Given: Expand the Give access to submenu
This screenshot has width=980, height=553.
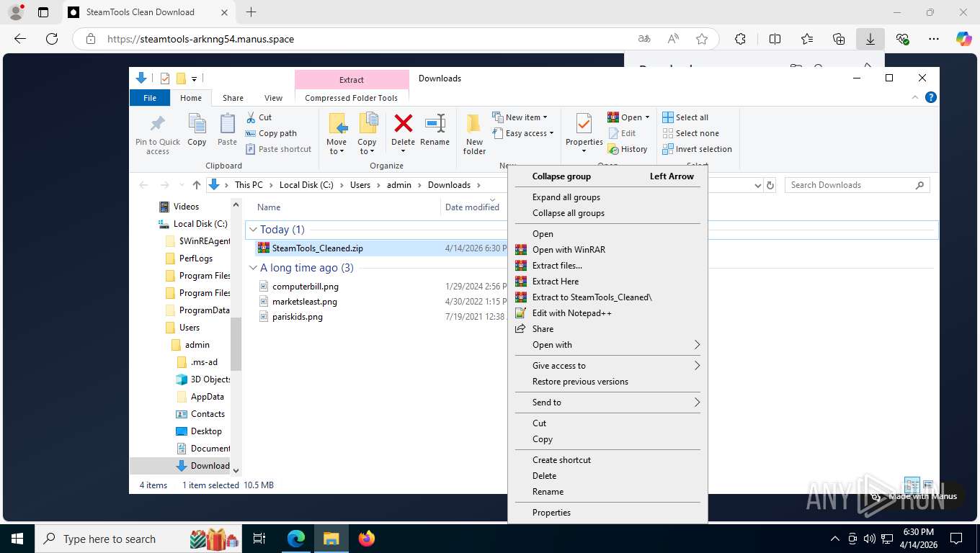Looking at the screenshot, I should click(607, 366).
